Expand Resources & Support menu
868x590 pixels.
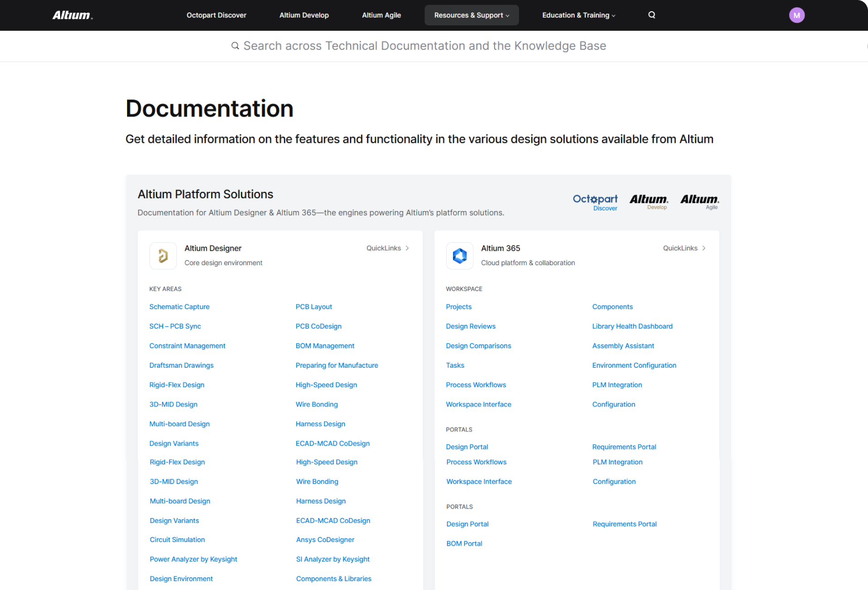click(472, 15)
